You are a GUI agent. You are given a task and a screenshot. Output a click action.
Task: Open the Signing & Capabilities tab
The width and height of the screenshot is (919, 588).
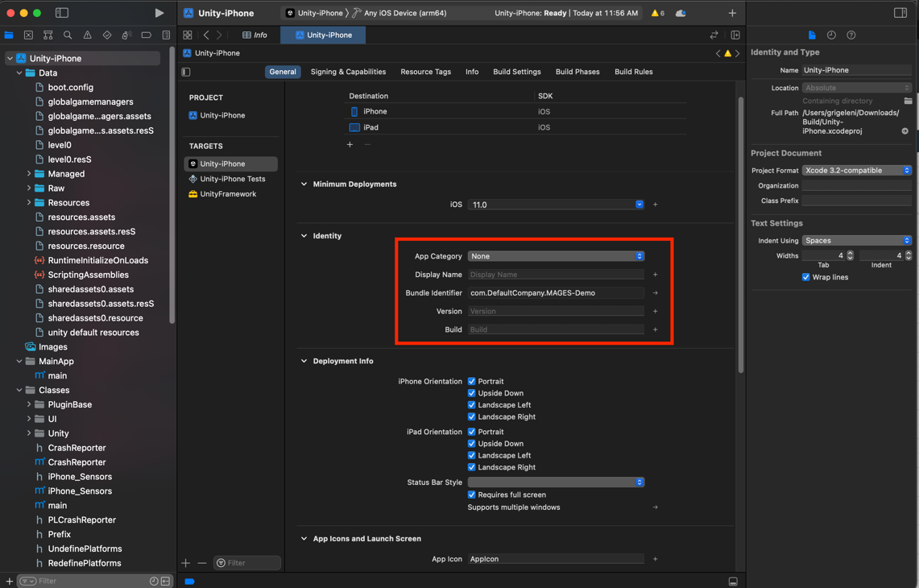point(348,72)
